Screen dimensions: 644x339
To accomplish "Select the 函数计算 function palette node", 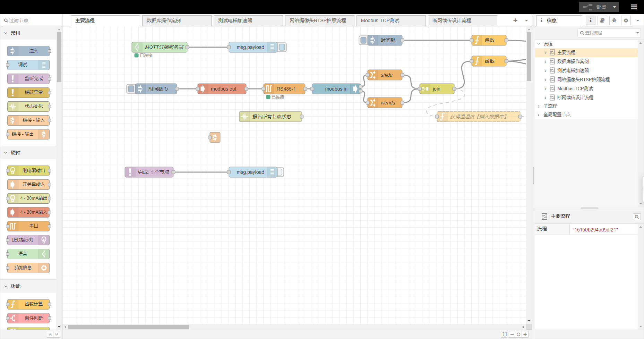I will pos(28,304).
